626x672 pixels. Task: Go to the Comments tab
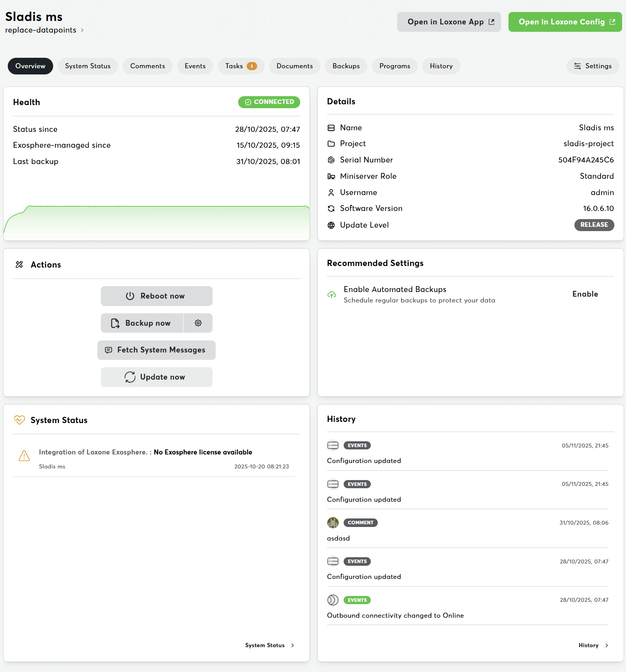pyautogui.click(x=147, y=66)
